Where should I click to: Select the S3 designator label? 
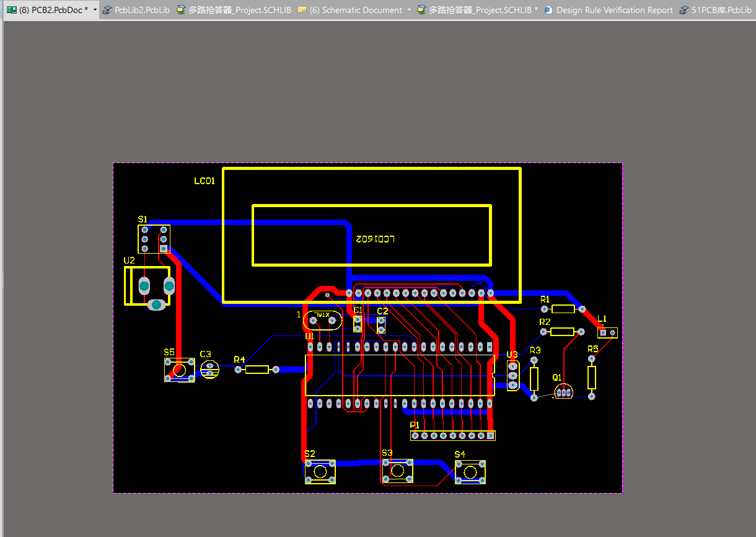coord(387,453)
